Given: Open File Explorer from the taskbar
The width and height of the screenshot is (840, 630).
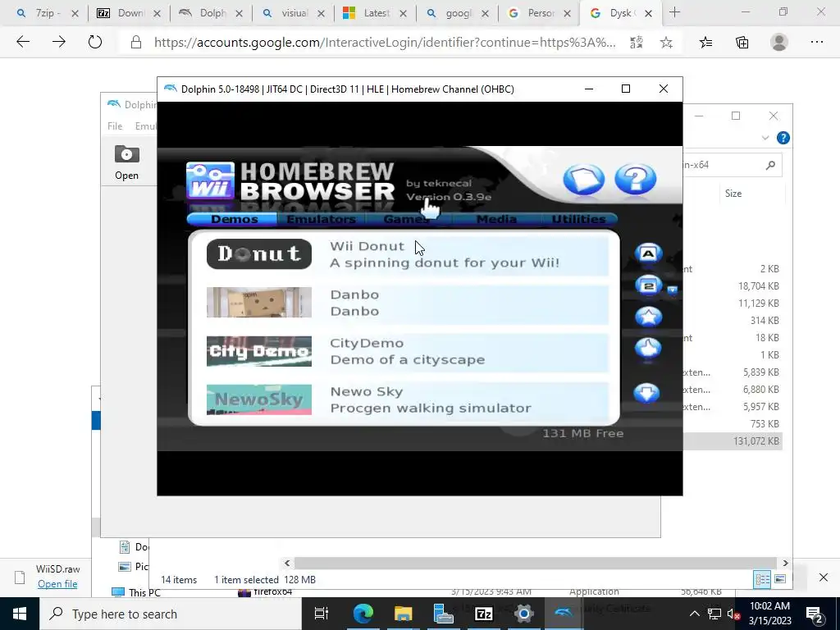Looking at the screenshot, I should pyautogui.click(x=403, y=614).
